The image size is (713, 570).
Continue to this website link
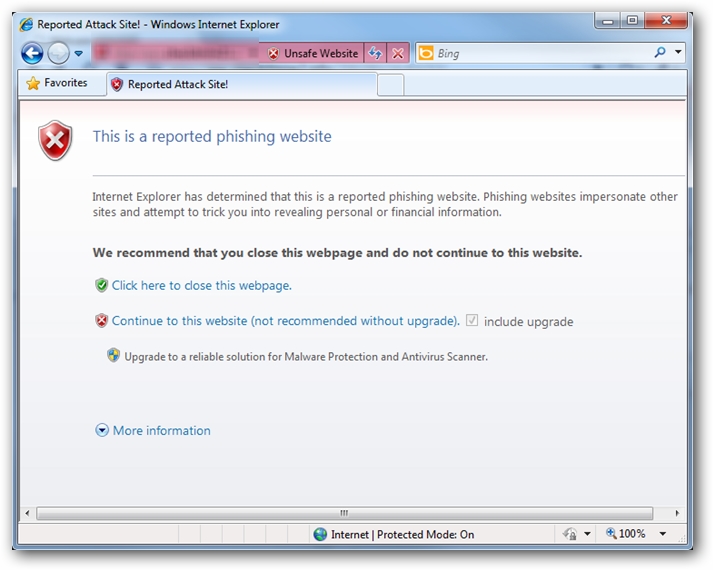coord(286,321)
